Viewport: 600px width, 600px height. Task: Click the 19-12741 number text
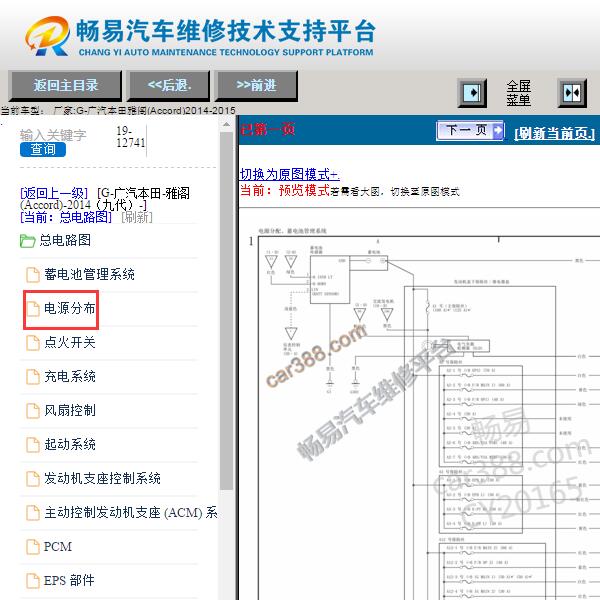[x=130, y=137]
